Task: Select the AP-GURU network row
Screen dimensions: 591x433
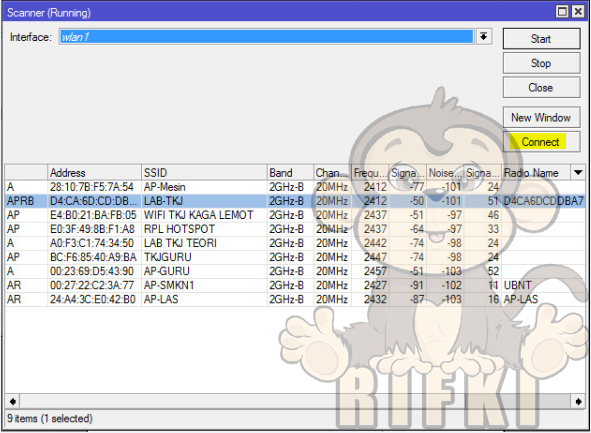Action: (295, 271)
